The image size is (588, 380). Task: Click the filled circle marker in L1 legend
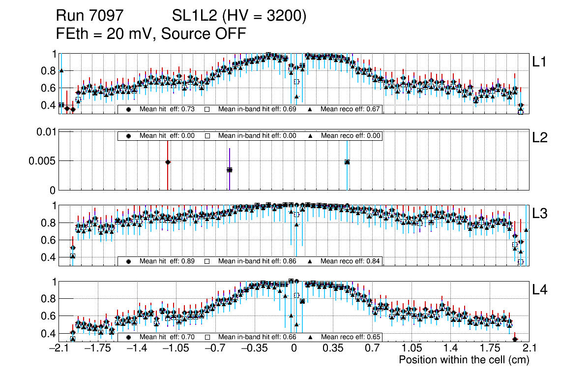click(x=129, y=109)
